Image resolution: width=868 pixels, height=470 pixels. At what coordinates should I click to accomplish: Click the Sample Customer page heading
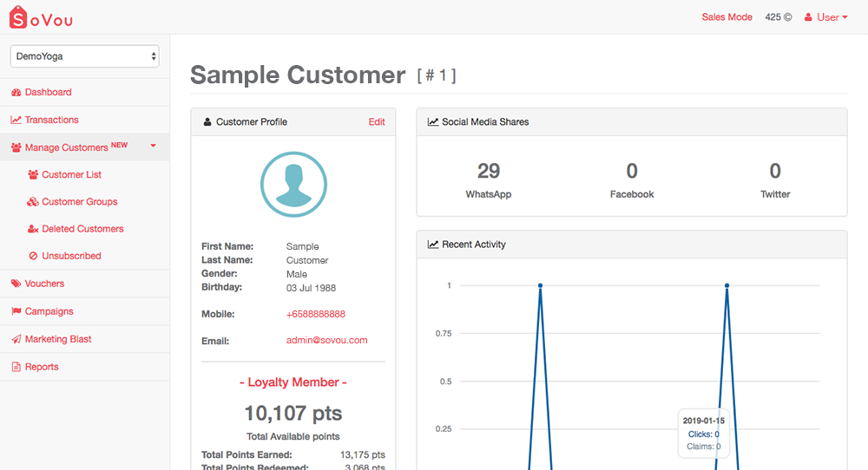click(x=298, y=75)
